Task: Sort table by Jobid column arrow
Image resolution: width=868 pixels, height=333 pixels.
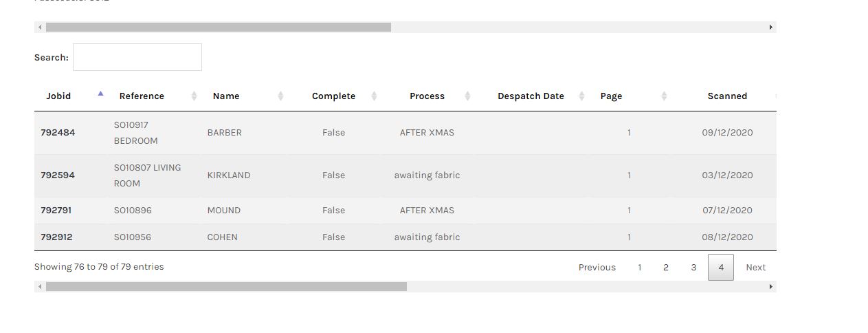Action: 100,94
